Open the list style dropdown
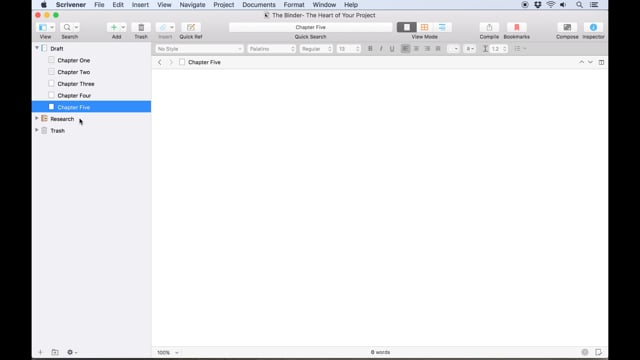 [x=520, y=49]
